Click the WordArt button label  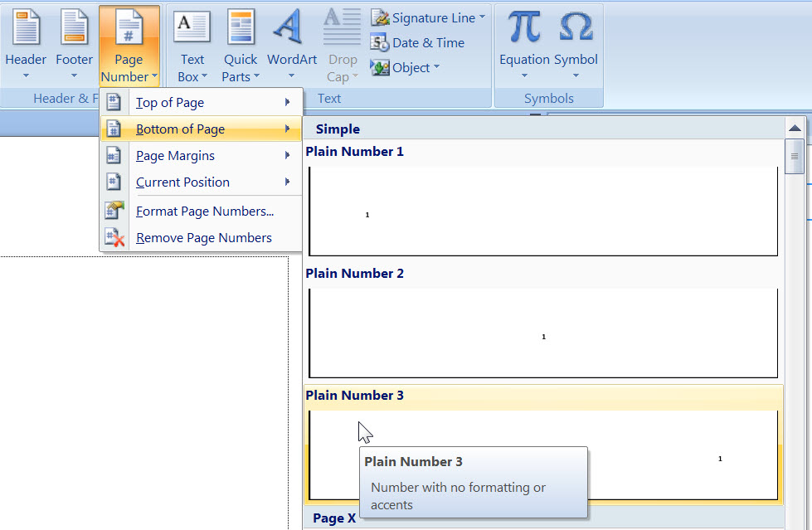tap(292, 60)
